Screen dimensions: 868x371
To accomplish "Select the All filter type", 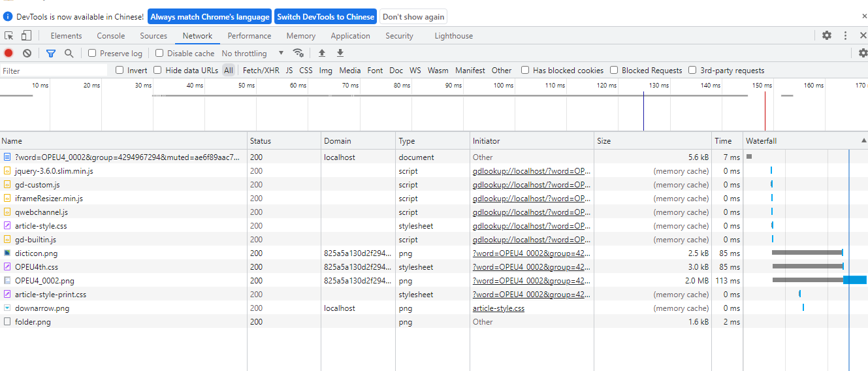I will (x=228, y=70).
